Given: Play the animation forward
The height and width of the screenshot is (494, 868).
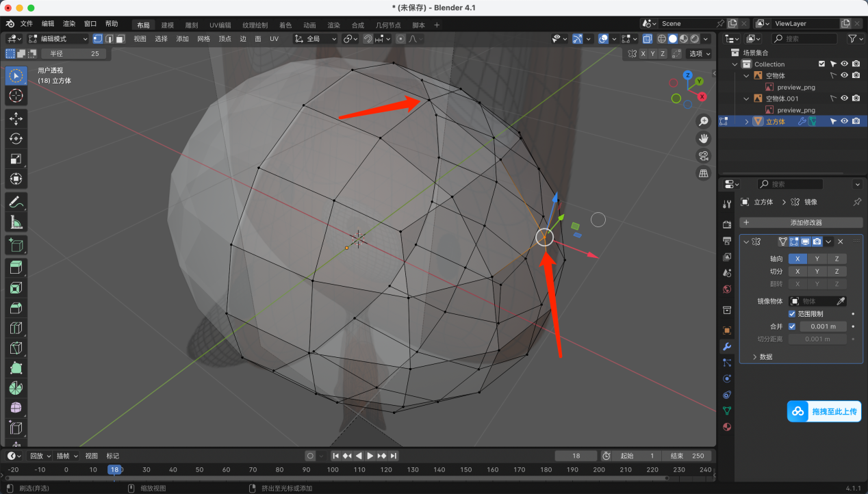Looking at the screenshot, I should pos(370,456).
